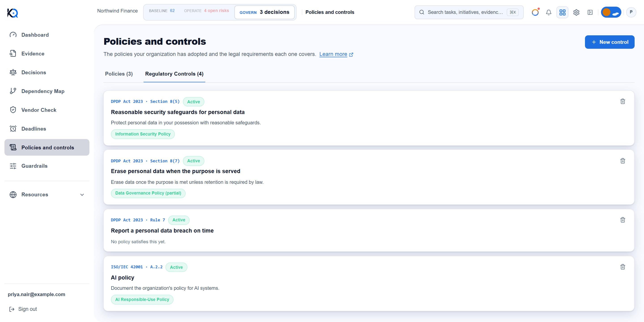The height and width of the screenshot is (322, 644).
Task: Delete the Section 8(7) control
Action: [623, 161]
